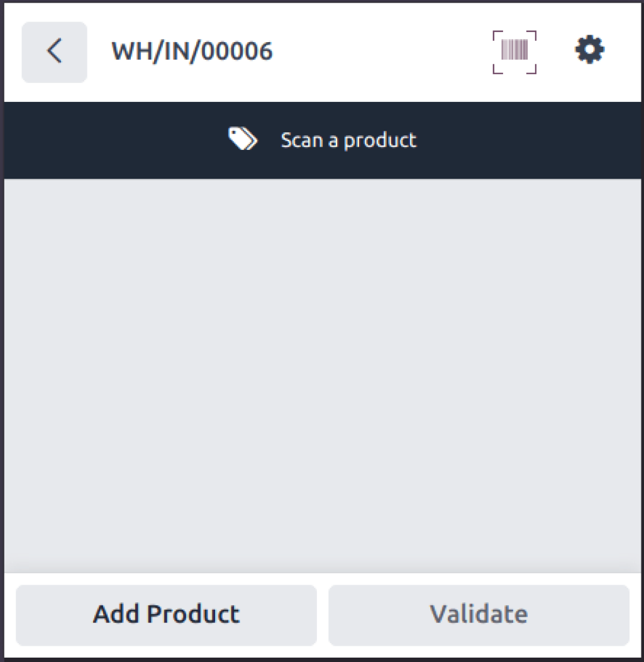Click the empty gray product list area
Image resolution: width=644 pixels, height=662 pixels.
pos(323,375)
